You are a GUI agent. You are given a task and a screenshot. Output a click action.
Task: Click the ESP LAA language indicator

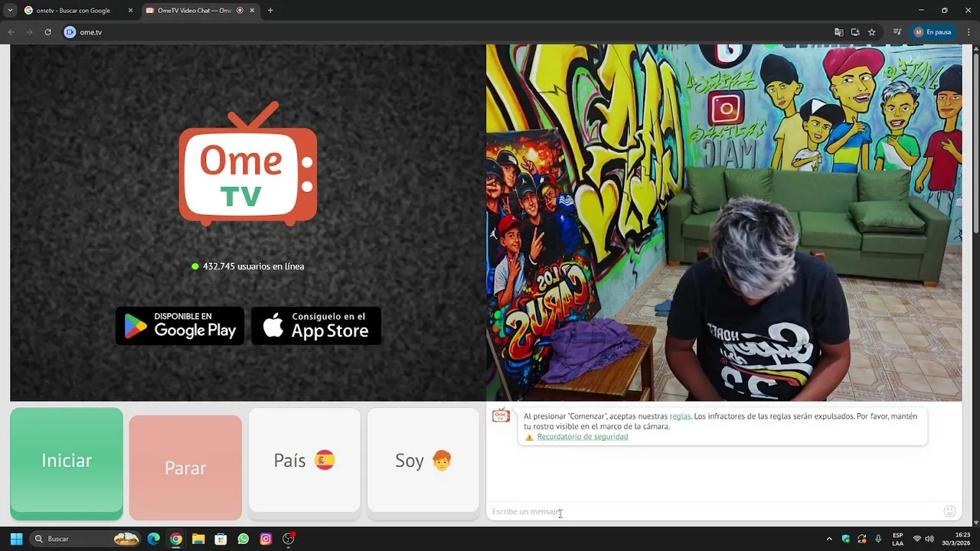[x=898, y=539]
